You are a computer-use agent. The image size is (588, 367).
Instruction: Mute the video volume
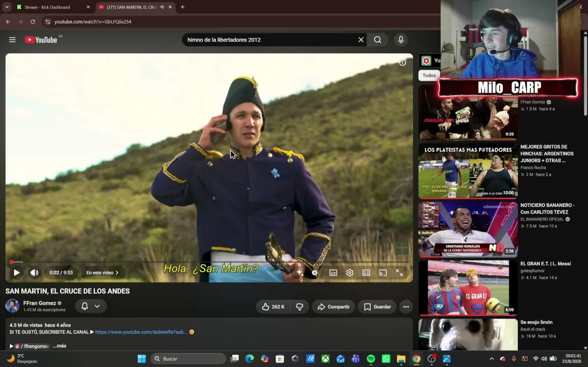(x=35, y=273)
